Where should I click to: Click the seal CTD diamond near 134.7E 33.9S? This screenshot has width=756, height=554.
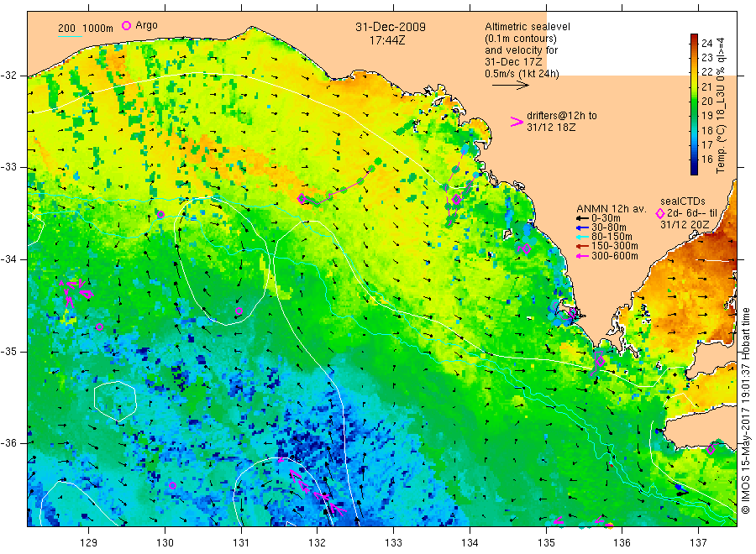click(527, 248)
